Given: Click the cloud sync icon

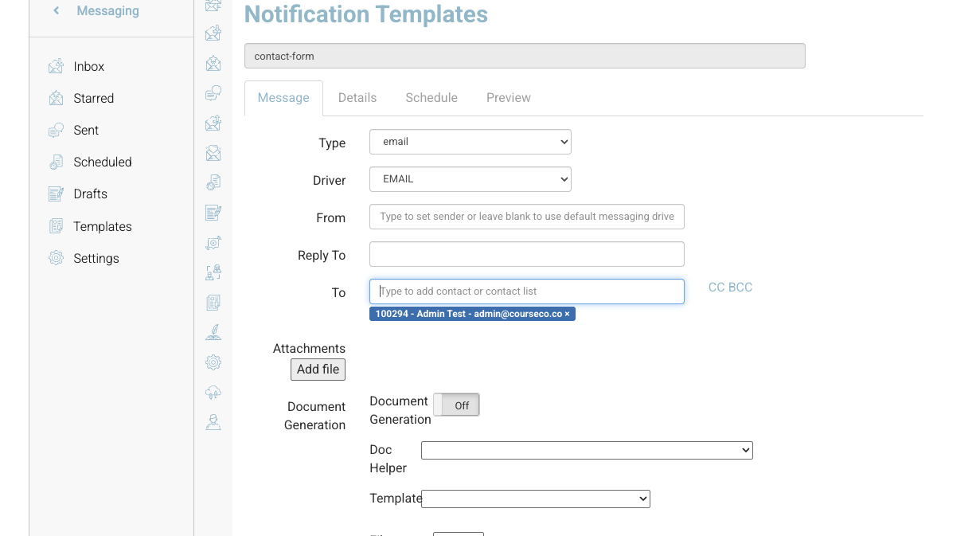Looking at the screenshot, I should pyautogui.click(x=213, y=392).
